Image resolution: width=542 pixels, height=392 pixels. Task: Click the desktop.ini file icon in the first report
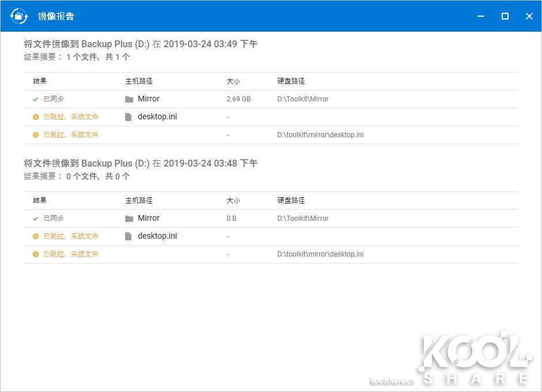coord(128,116)
